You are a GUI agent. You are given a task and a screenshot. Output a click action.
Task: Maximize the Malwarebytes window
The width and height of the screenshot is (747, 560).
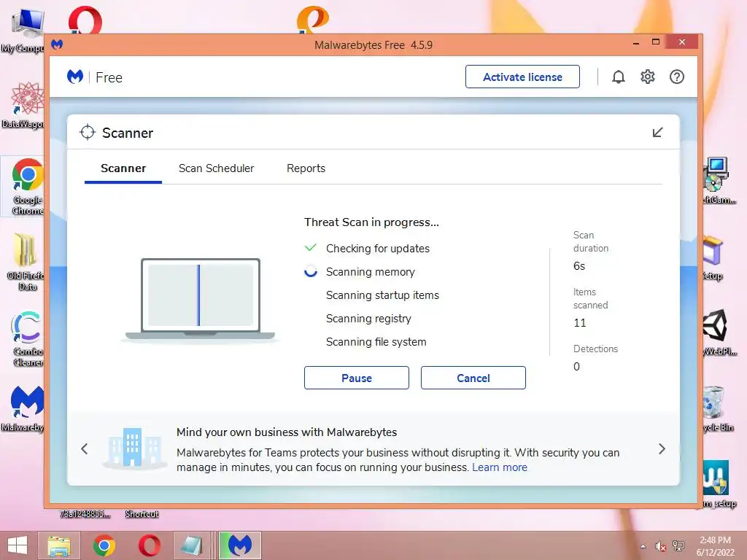pyautogui.click(x=656, y=42)
